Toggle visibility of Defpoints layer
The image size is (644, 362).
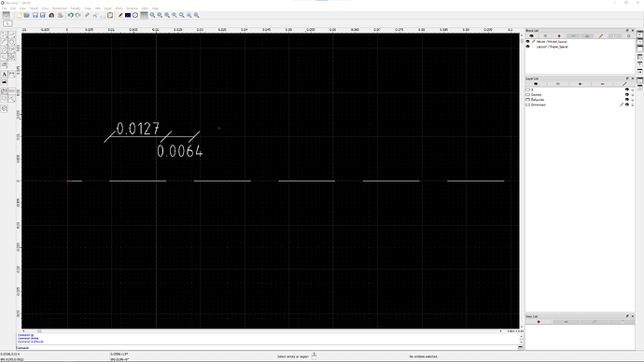tap(627, 100)
